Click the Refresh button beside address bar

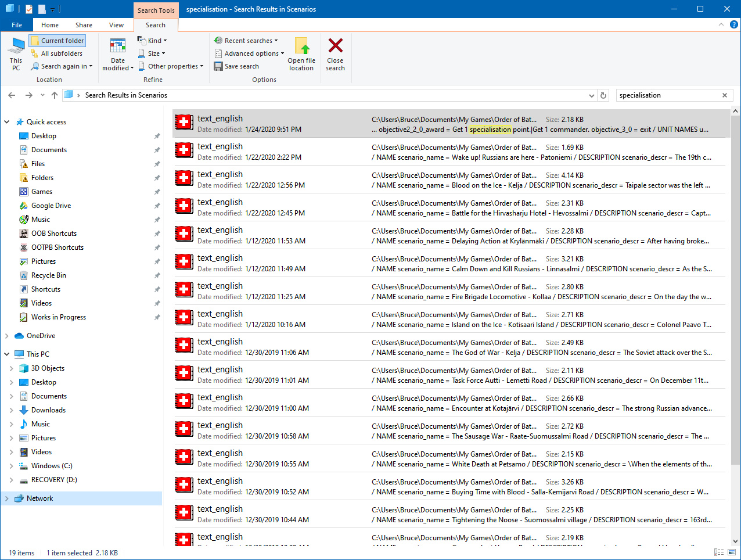[x=603, y=95]
